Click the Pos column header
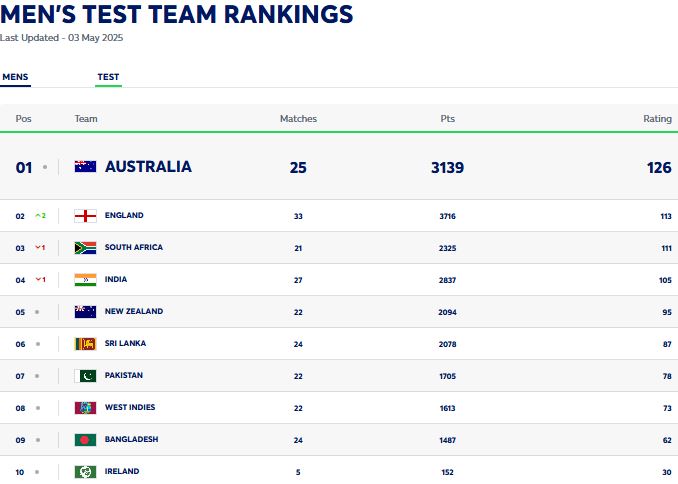This screenshot has width=678, height=484. (24, 119)
